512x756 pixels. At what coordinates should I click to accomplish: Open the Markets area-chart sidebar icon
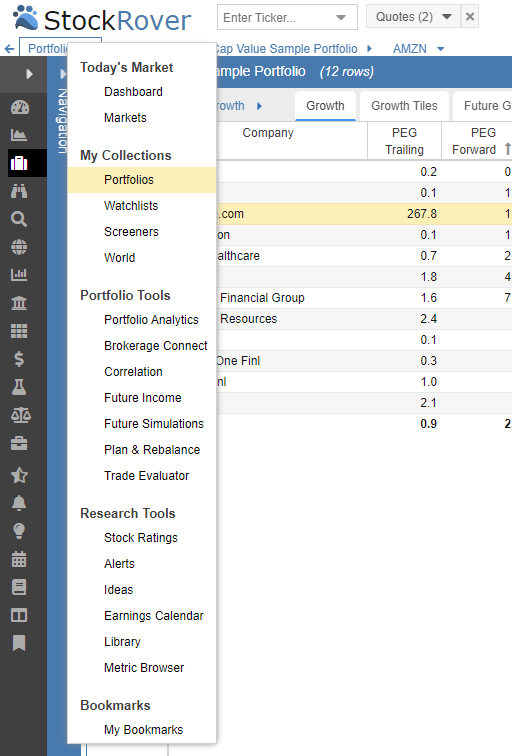pos(19,135)
